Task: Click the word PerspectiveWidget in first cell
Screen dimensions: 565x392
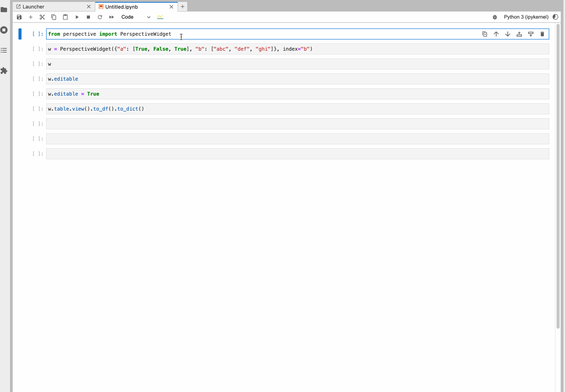Action: (x=146, y=34)
